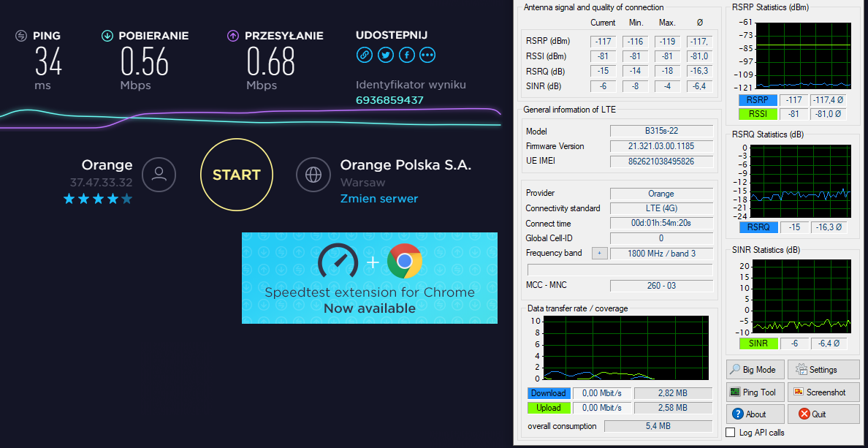This screenshot has height=448, width=868.
Task: Click the Orange star rating
Action: point(98,199)
